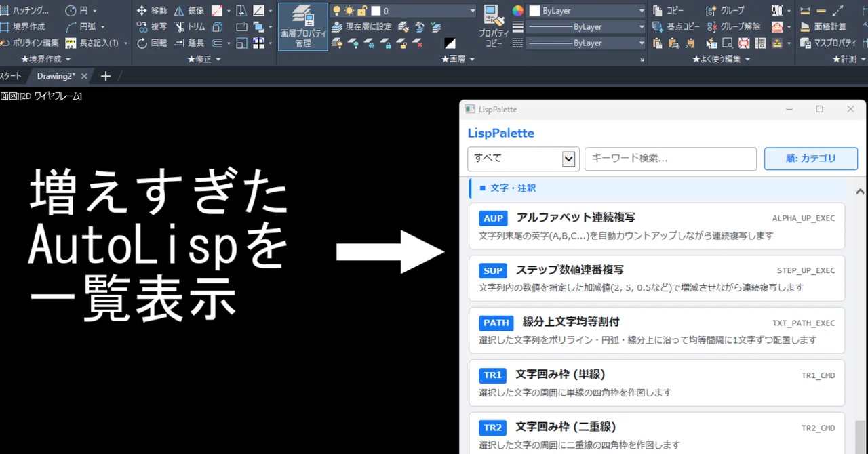Image resolution: width=868 pixels, height=454 pixels.
Task: Click the グループ group tool
Action: [725, 11]
